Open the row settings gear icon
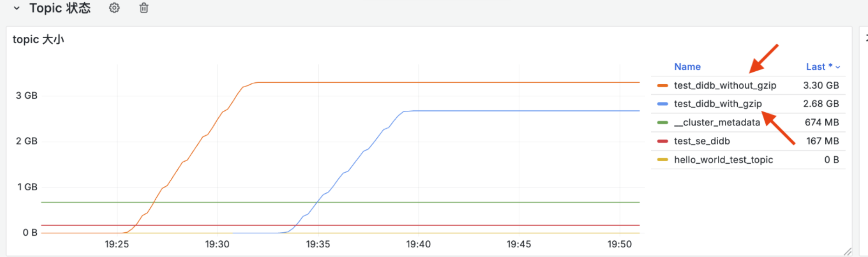 114,8
